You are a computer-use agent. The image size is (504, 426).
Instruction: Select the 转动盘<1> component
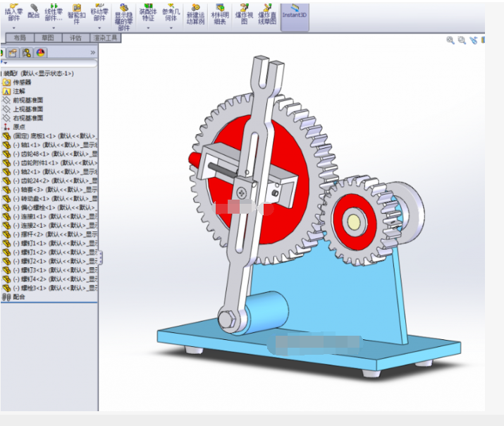click(50, 199)
